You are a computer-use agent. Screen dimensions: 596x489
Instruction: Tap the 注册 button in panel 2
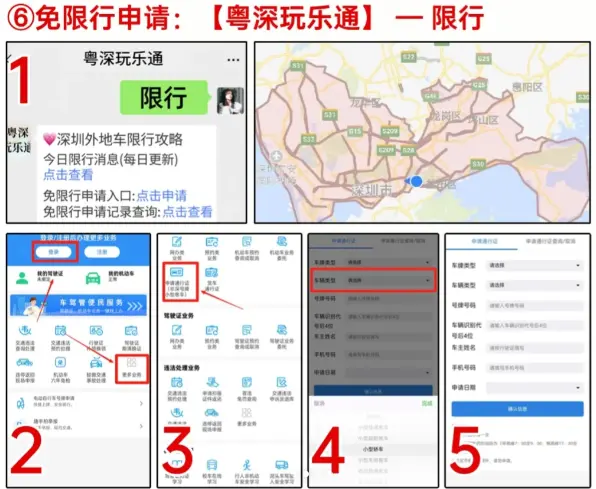(102, 252)
